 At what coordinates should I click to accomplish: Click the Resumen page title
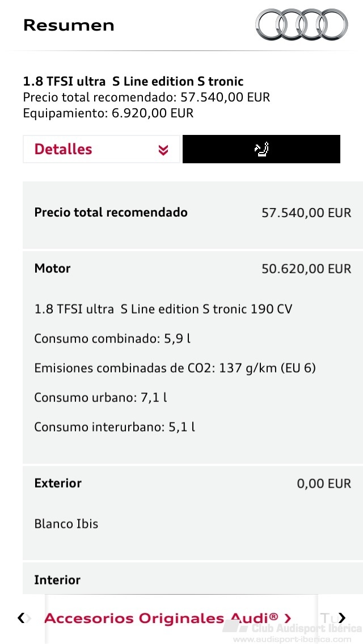pyautogui.click(x=69, y=26)
